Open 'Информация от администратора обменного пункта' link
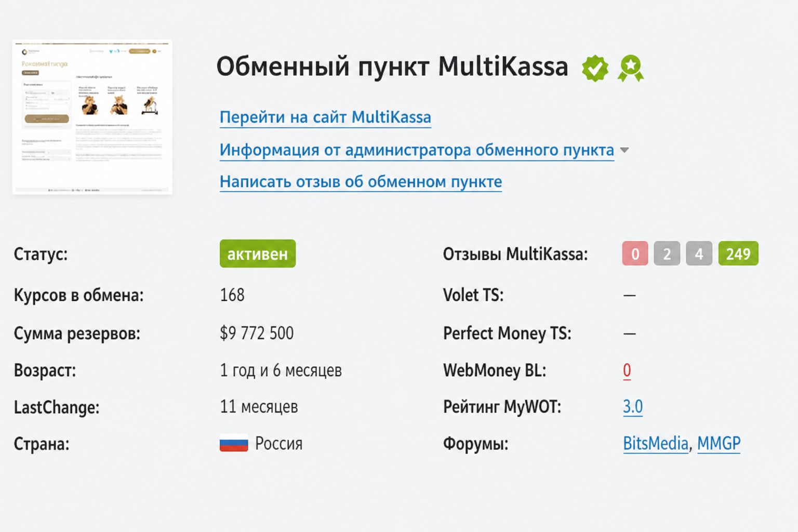 tap(417, 150)
